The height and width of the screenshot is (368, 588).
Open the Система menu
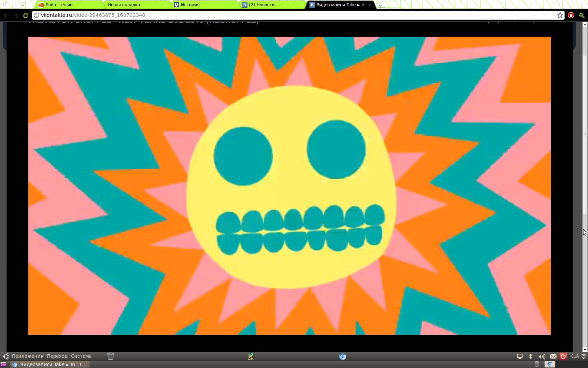[x=81, y=356]
